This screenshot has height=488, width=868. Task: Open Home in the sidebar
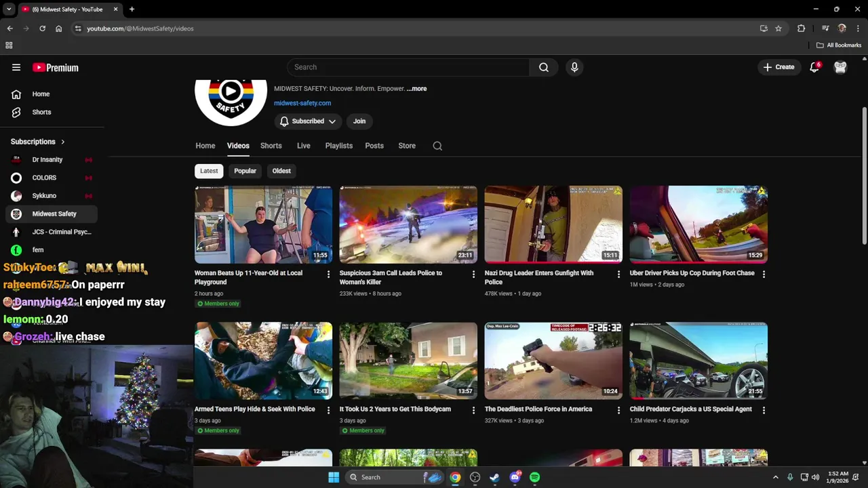pyautogui.click(x=52, y=94)
